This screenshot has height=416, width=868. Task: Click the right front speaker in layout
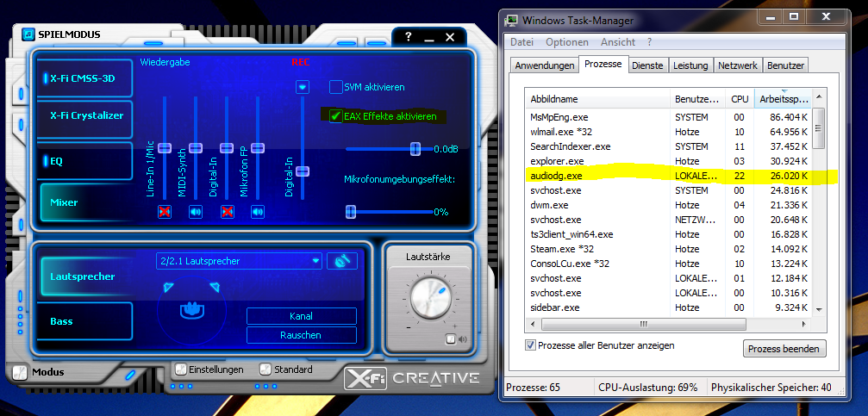coord(215,286)
